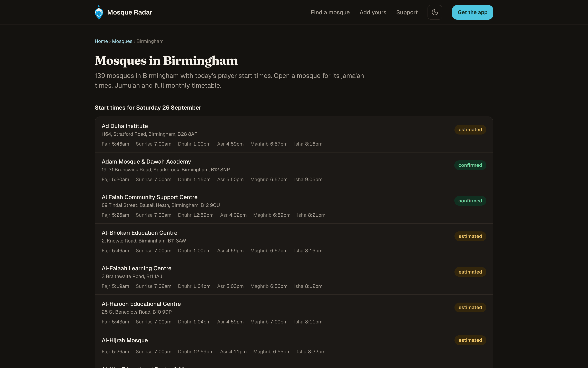Click the estimated badge on Ad Duha Institute
This screenshot has width=588, height=368.
tap(470, 130)
